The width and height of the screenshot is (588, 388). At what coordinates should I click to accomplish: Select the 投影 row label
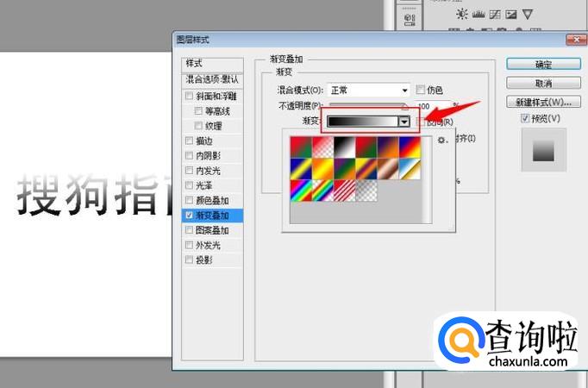pyautogui.click(x=204, y=260)
